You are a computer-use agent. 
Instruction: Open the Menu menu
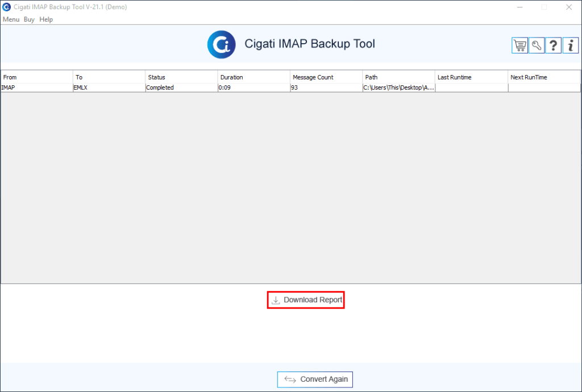(11, 19)
